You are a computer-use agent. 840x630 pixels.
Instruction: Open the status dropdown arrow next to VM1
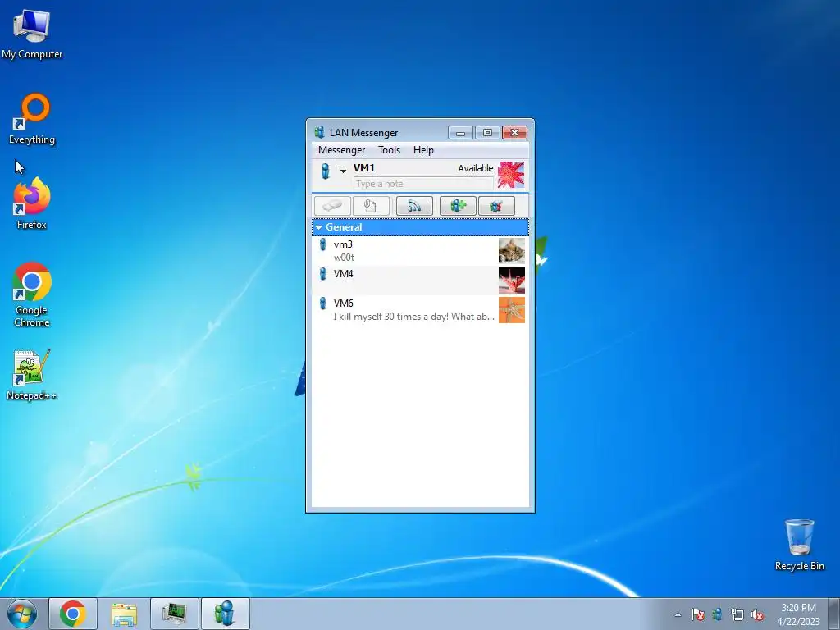point(343,171)
